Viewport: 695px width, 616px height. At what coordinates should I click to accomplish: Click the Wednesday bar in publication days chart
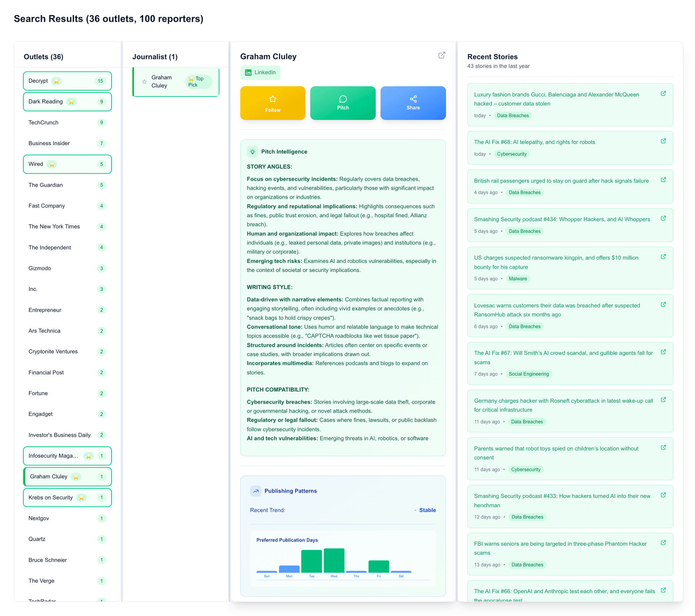click(x=334, y=560)
